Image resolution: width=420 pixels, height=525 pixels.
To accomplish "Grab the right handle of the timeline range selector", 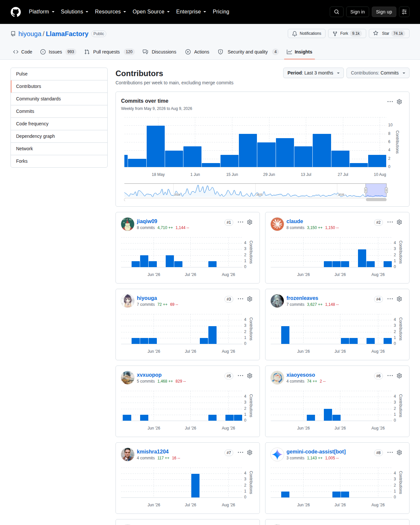I will [x=387, y=190].
